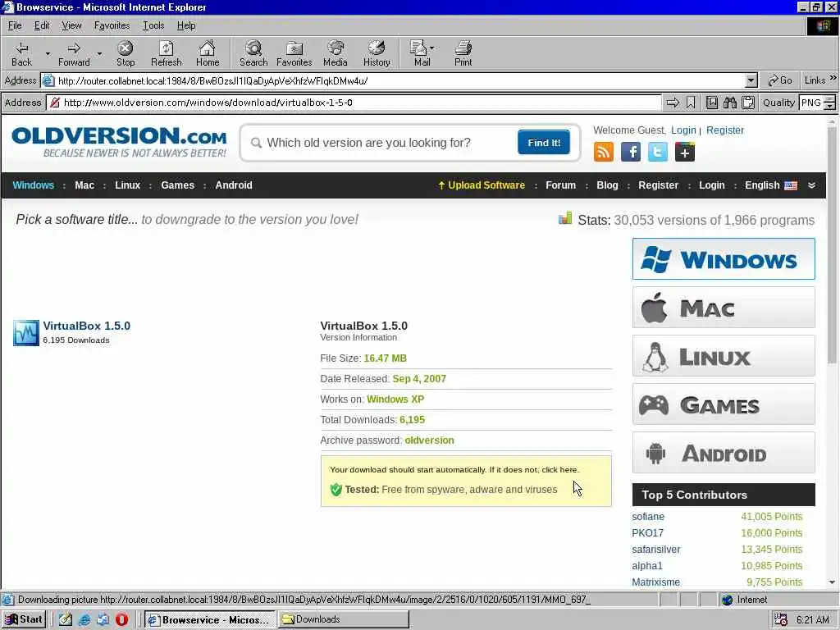
Task: Open the Back history dropdown arrow
Action: tap(48, 53)
